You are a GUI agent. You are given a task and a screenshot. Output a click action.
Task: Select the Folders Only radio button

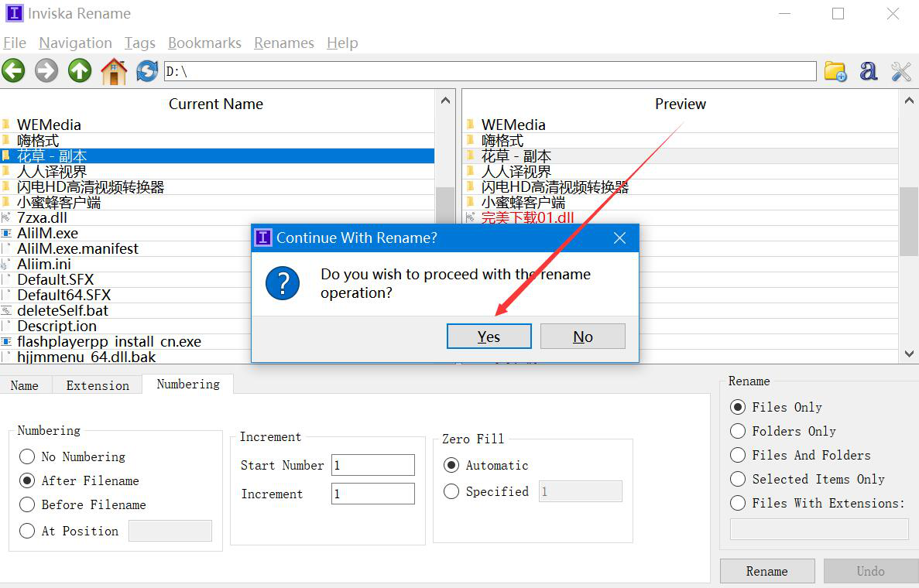tap(738, 431)
